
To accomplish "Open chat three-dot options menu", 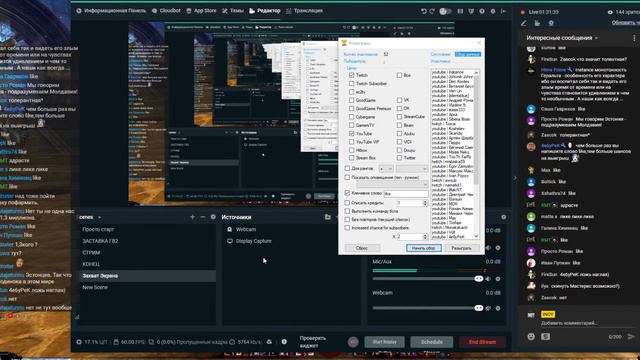I will [x=634, y=38].
